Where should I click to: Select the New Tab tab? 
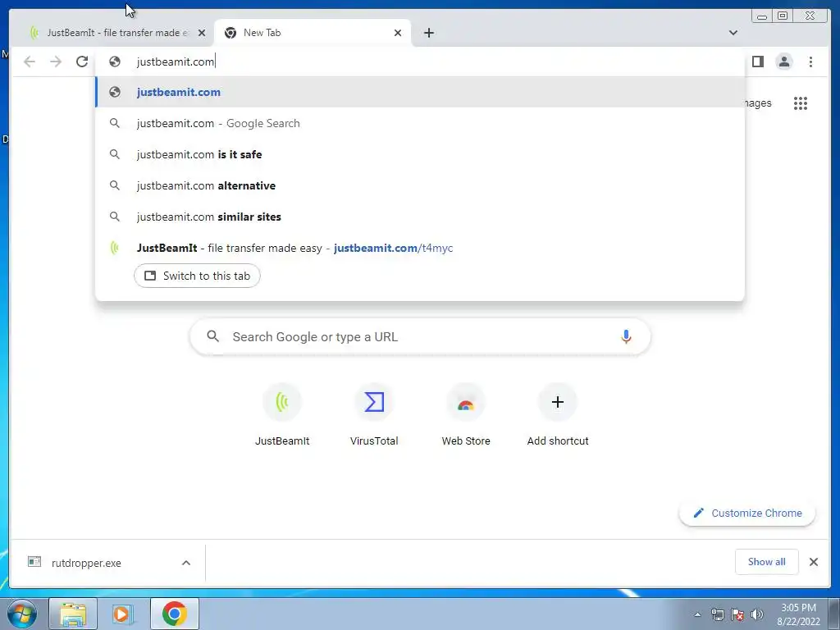pos(313,33)
